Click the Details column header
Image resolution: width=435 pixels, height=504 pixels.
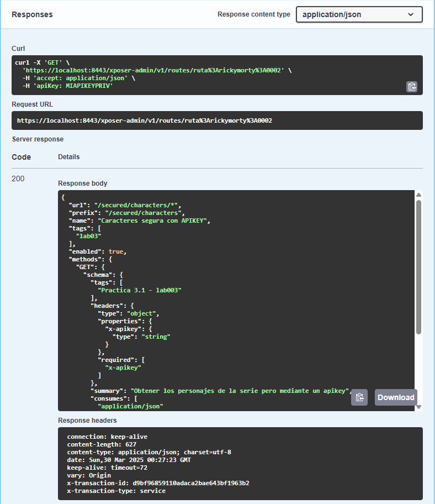click(x=68, y=156)
